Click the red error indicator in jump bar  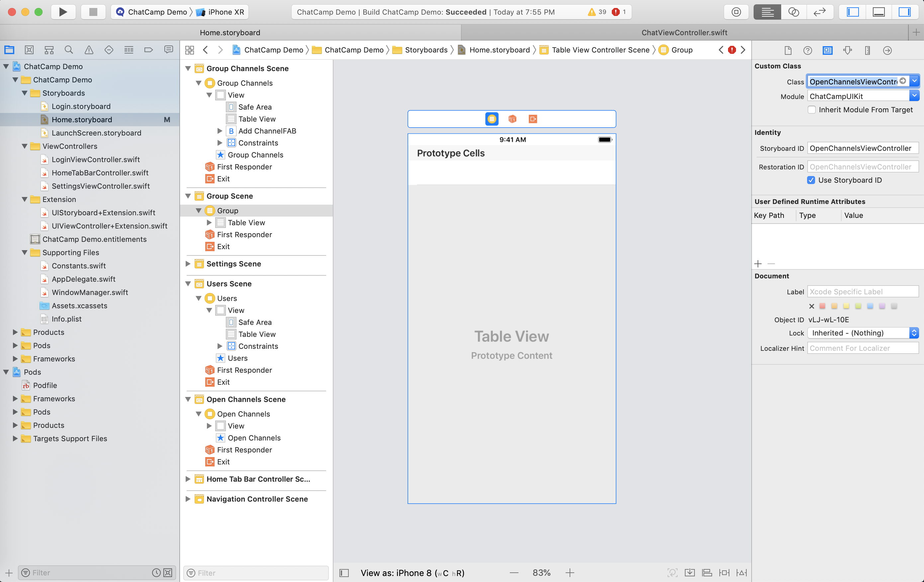click(x=732, y=50)
